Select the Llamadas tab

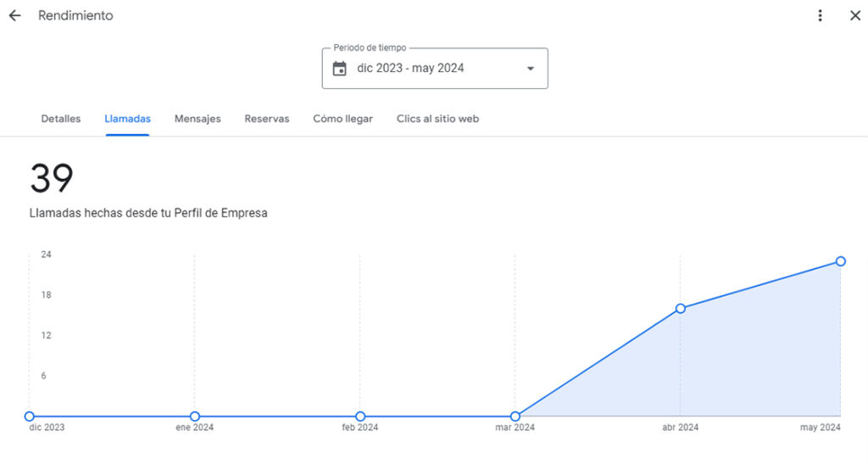coord(127,119)
